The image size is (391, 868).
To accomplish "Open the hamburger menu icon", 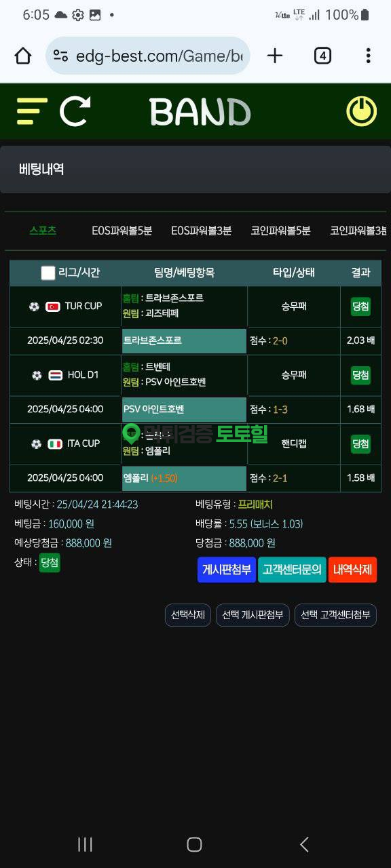I will [x=32, y=111].
